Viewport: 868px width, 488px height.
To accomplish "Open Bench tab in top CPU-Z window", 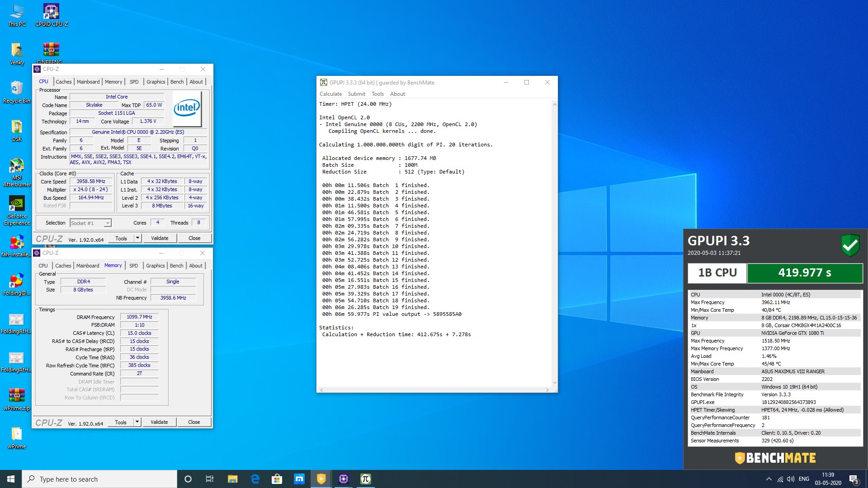I will (177, 82).
